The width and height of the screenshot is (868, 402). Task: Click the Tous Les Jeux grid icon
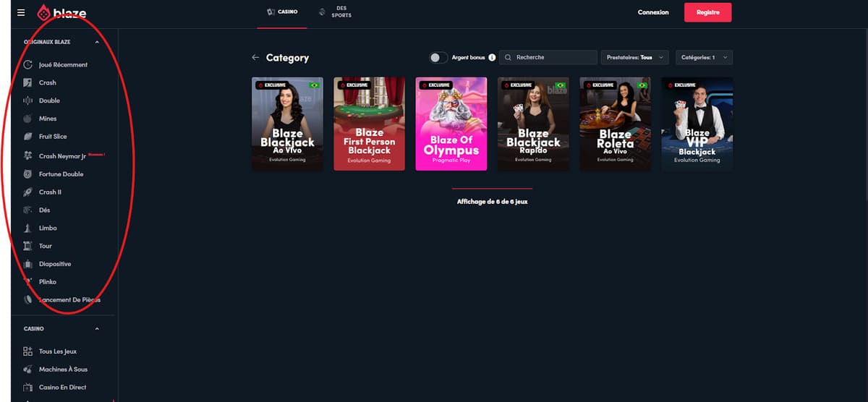[28, 351]
